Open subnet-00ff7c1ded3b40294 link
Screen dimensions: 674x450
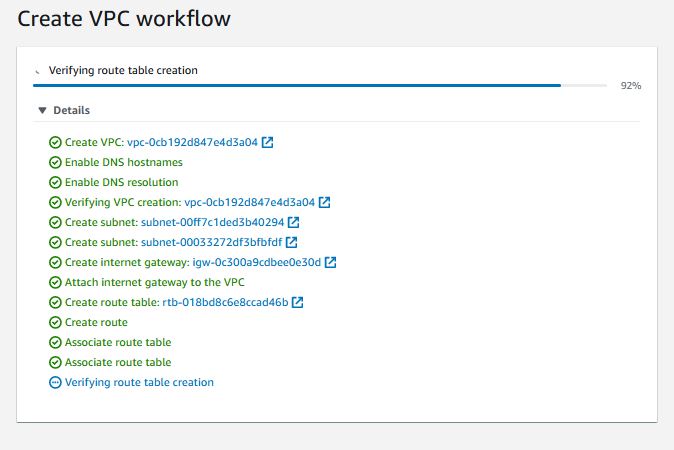212,222
